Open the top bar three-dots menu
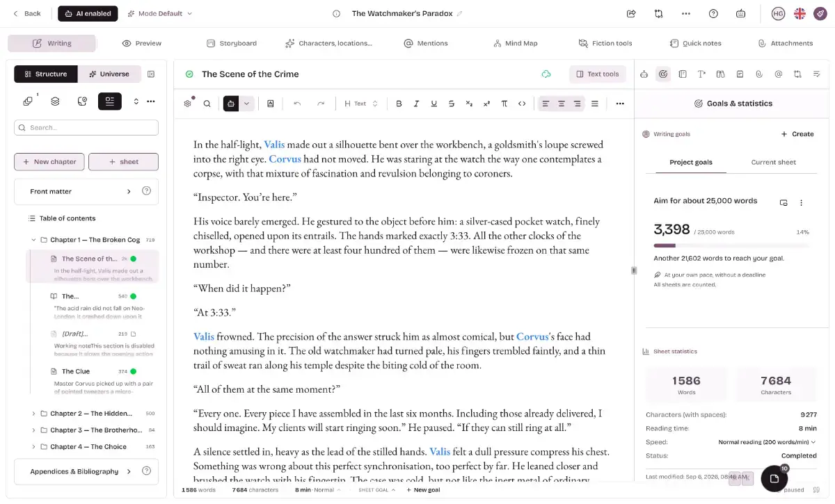Screen dimensions: 835x504 [x=686, y=13]
